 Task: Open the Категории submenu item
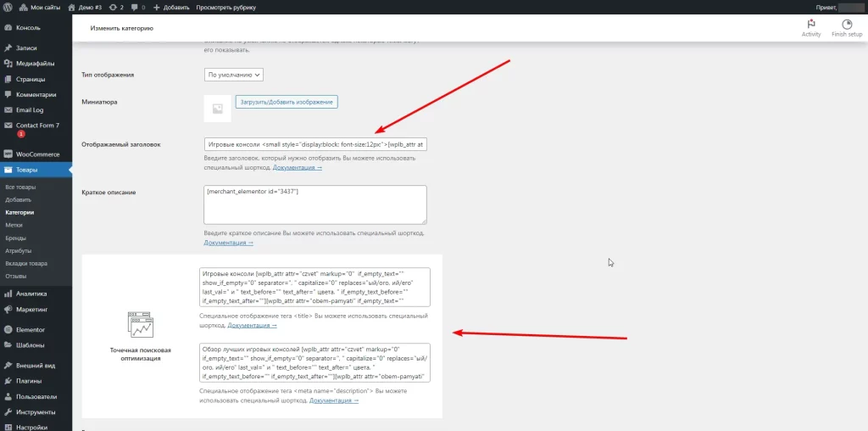tap(19, 212)
